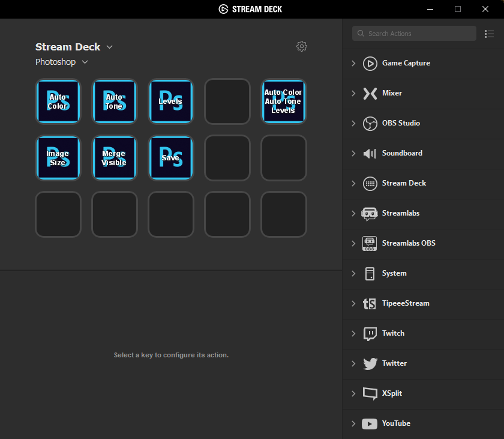Expand the Streamlabs OBS category chevron
504x439 pixels.
pyautogui.click(x=353, y=243)
